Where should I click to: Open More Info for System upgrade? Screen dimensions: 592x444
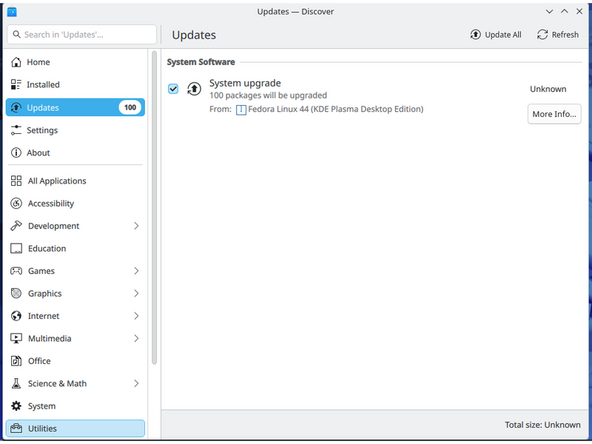(x=554, y=114)
